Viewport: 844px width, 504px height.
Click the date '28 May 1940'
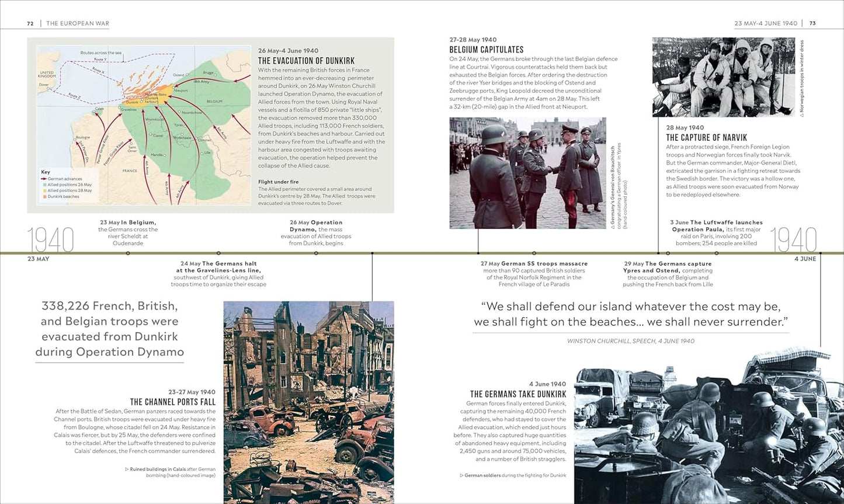685,127
